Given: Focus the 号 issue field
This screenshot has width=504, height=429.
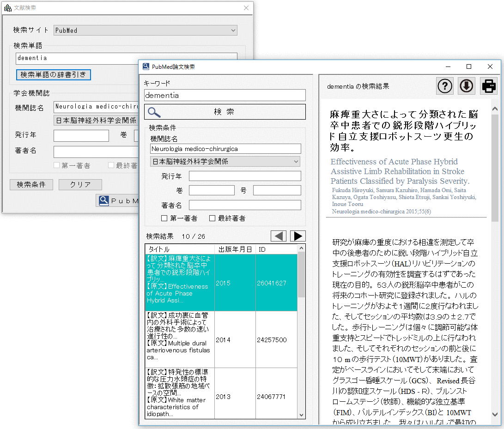Looking at the screenshot, I should [x=277, y=190].
